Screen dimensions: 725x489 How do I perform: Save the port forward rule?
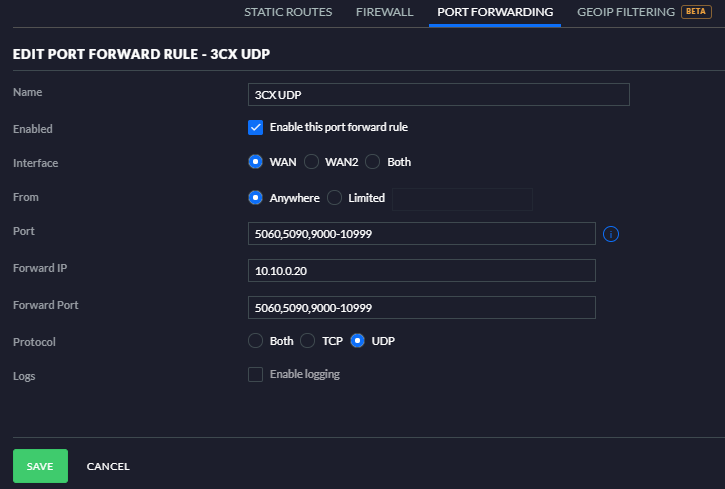(x=40, y=466)
